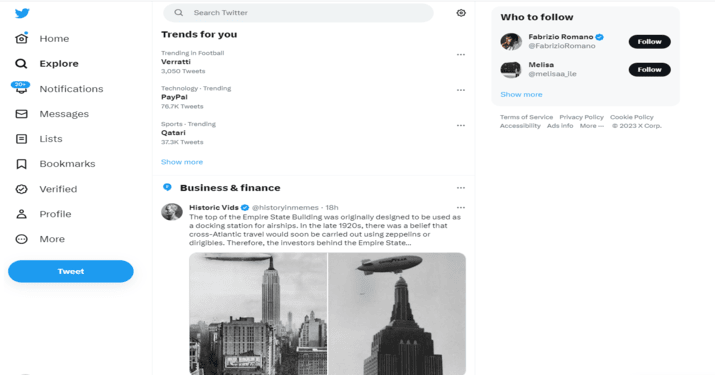This screenshot has width=715, height=375.
Task: Click Melisa name in Who to follow
Action: click(x=541, y=65)
